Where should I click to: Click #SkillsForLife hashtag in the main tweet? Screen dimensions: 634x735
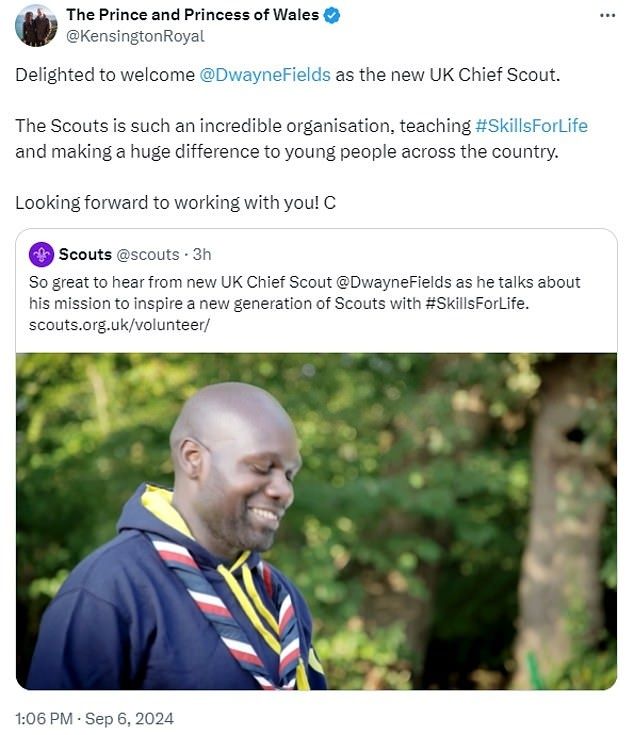point(531,126)
